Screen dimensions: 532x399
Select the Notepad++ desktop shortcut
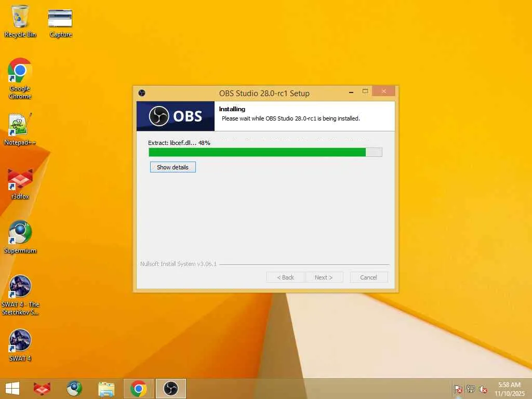[x=20, y=129]
